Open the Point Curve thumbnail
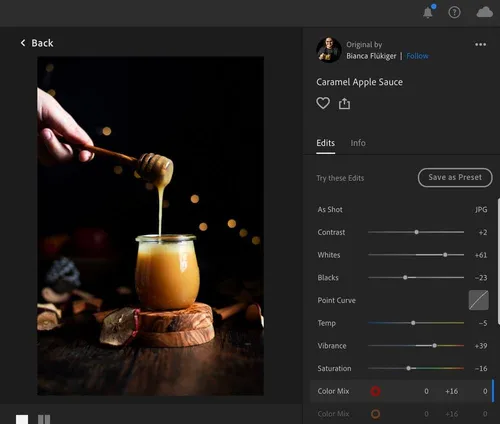Viewport: 500px width, 424px height. click(479, 300)
